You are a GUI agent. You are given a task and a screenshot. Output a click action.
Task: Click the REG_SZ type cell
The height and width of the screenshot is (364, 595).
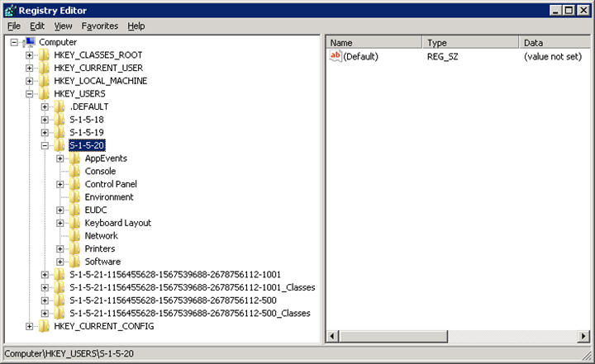(442, 56)
